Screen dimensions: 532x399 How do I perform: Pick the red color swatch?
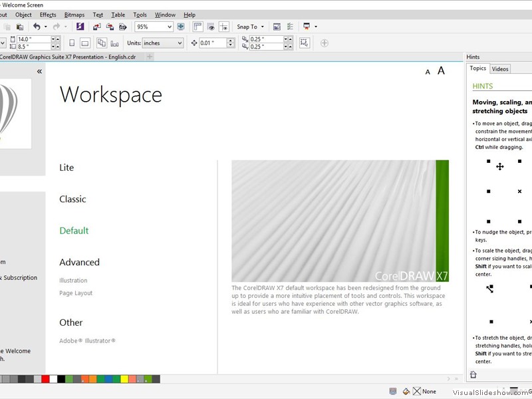45,379
